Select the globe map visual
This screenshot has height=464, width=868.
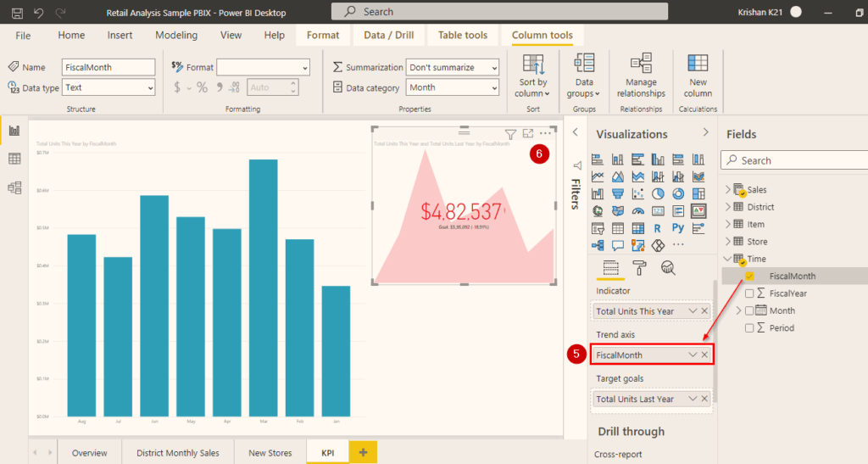(x=598, y=211)
